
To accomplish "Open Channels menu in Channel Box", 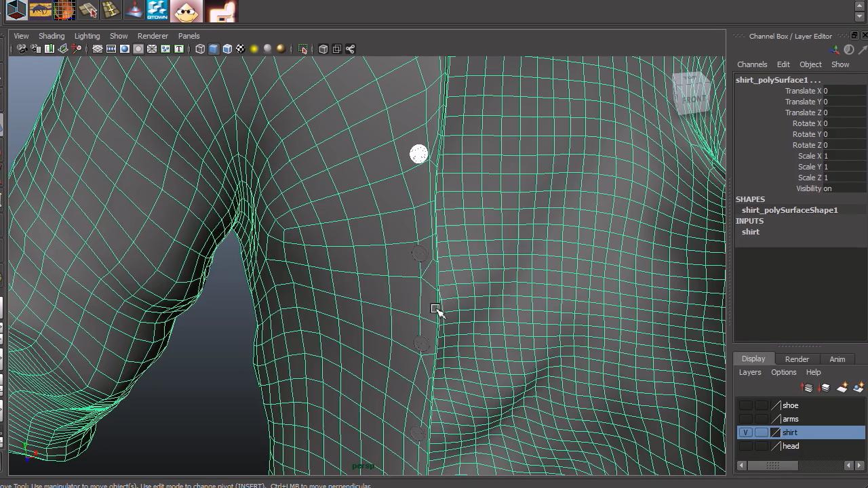I will [752, 64].
